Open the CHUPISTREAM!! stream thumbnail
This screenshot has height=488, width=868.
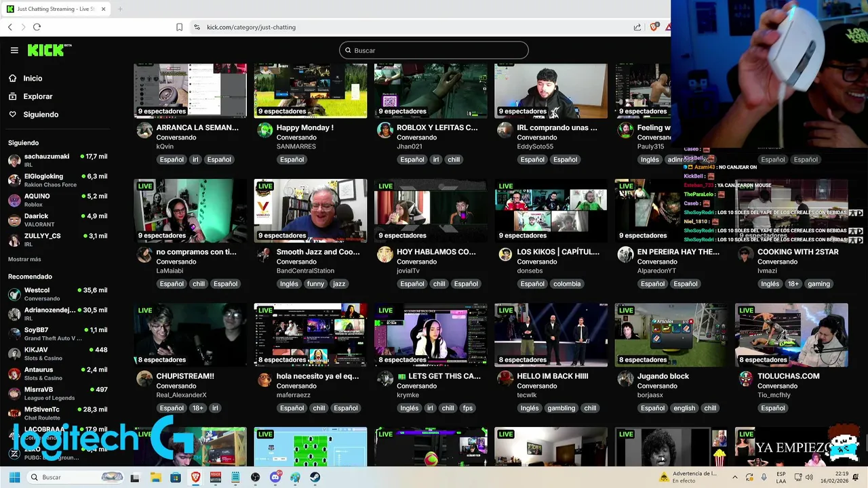191,335
